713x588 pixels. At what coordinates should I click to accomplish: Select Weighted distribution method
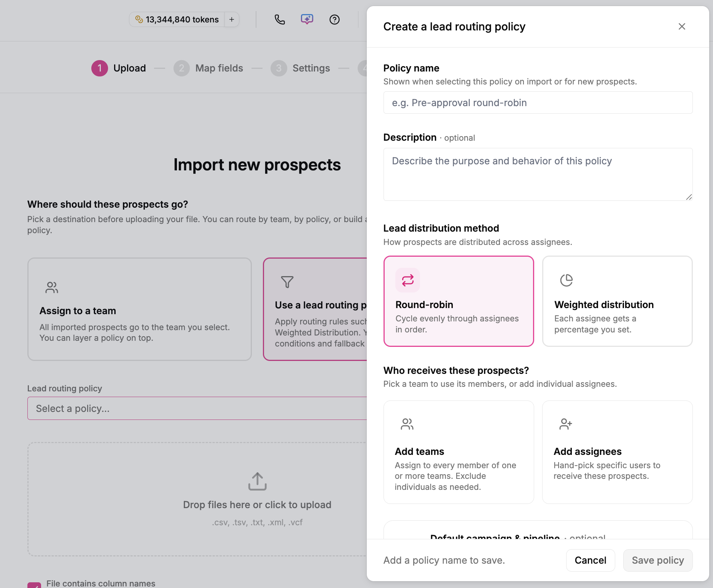point(617,301)
